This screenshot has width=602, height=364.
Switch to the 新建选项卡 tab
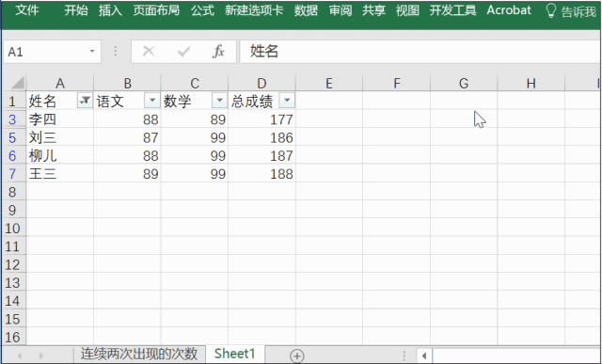pos(254,10)
